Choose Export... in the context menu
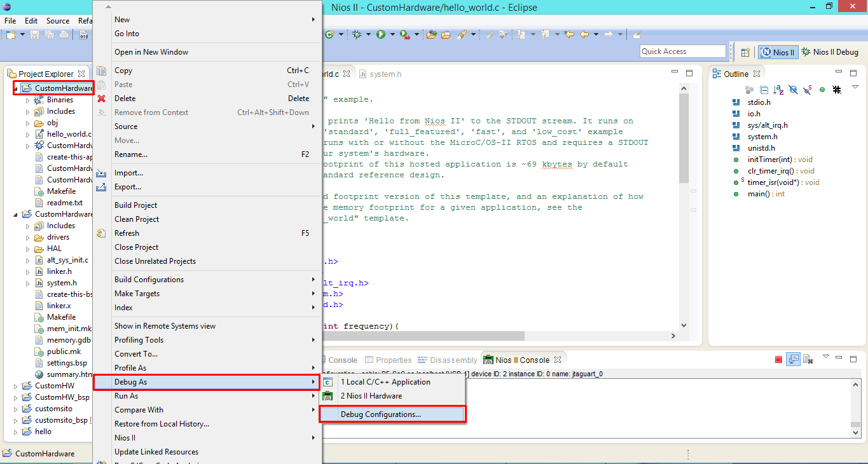The image size is (868, 464). tap(207, 187)
